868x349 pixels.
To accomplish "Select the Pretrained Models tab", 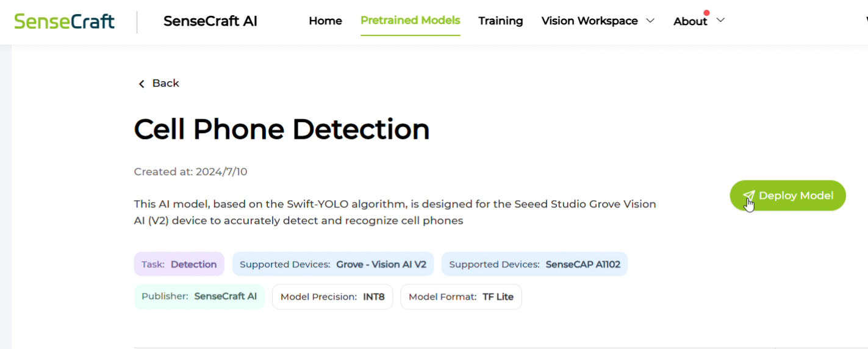I will 410,21.
